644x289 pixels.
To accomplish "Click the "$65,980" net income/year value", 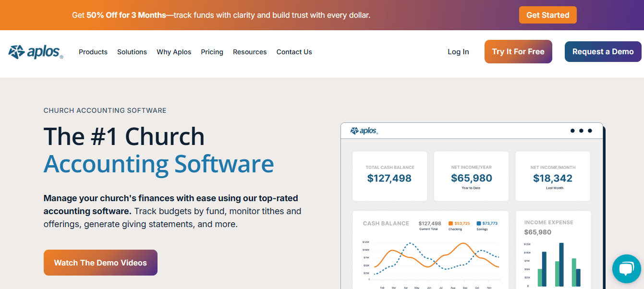I will tap(472, 179).
